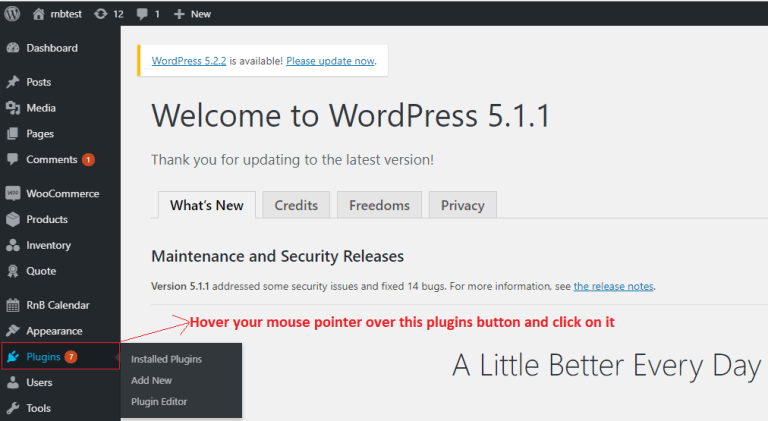Click the Products box icon
The width and height of the screenshot is (768, 421).
[13, 219]
